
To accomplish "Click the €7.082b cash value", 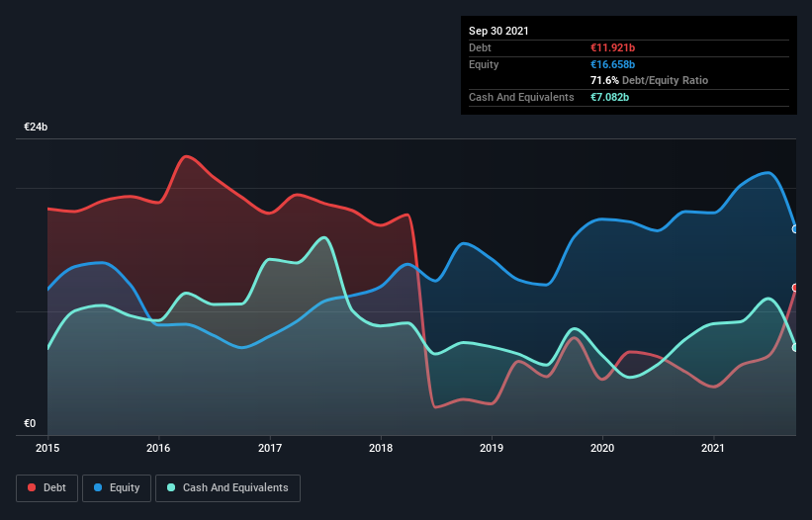I will 609,97.
